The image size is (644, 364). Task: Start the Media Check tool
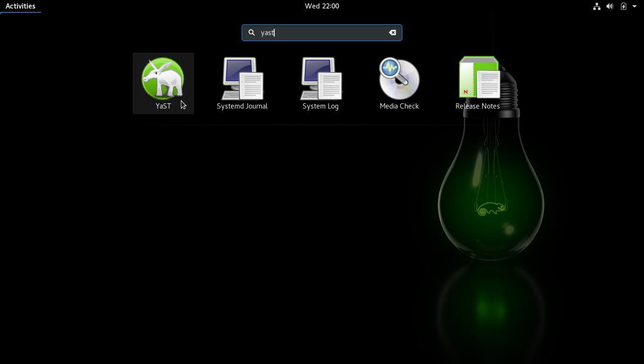pyautogui.click(x=399, y=83)
